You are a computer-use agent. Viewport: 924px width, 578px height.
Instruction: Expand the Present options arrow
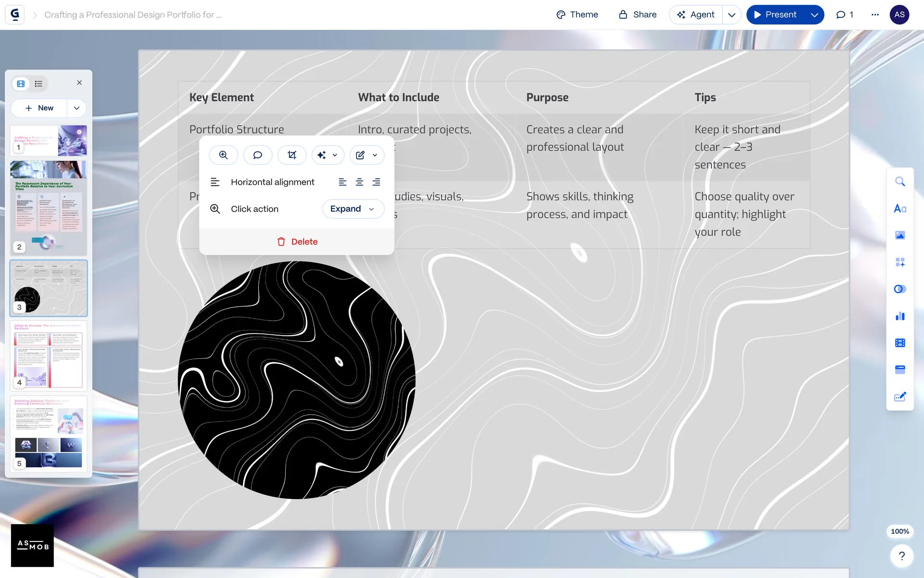[x=814, y=15]
